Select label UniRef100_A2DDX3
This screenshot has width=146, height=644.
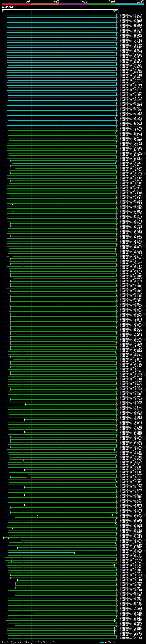tap(131, 565)
